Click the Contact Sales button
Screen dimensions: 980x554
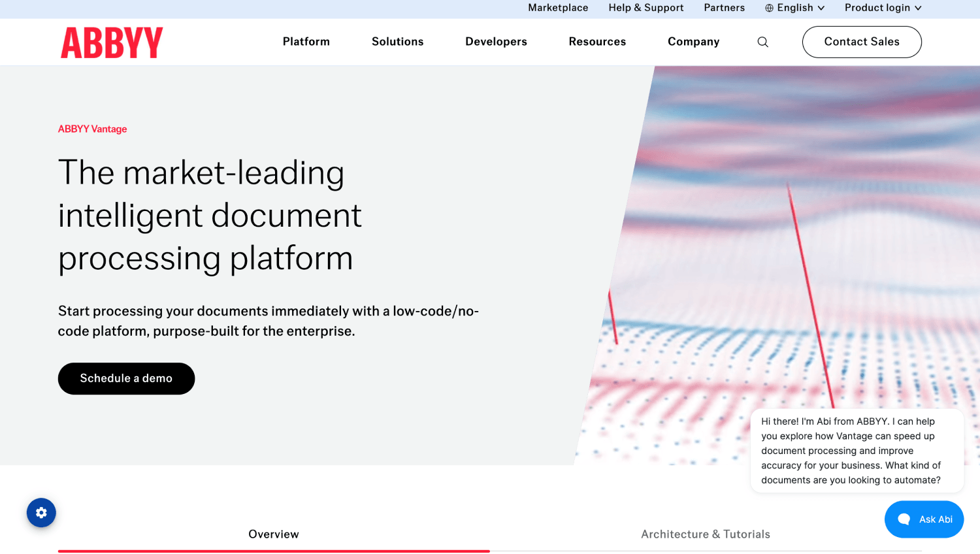tap(862, 42)
